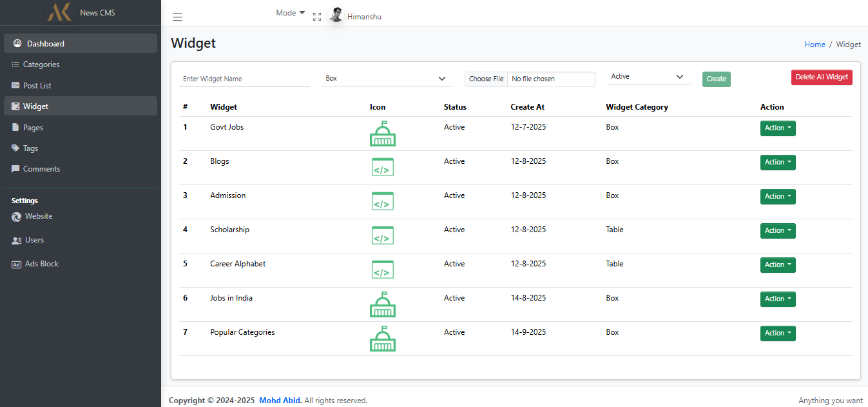Open the Active status dropdown
Image resolution: width=868 pixels, height=407 pixels.
tap(648, 77)
